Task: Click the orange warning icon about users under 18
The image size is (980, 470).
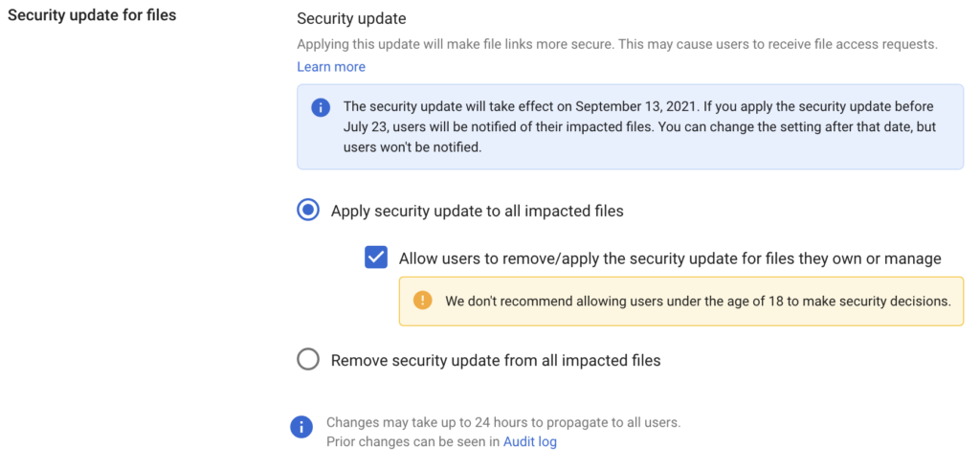Action: tap(422, 301)
